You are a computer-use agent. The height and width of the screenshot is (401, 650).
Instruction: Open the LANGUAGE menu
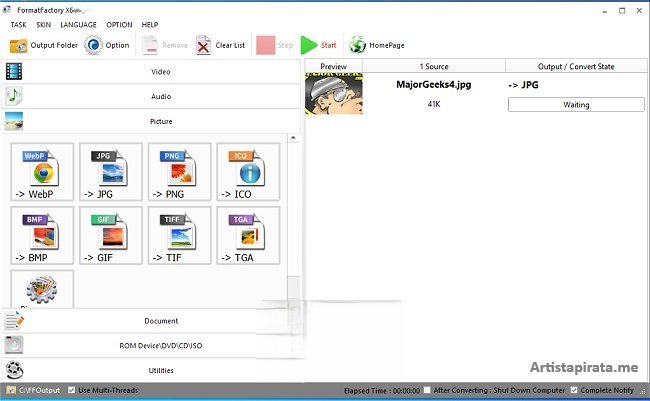[78, 25]
